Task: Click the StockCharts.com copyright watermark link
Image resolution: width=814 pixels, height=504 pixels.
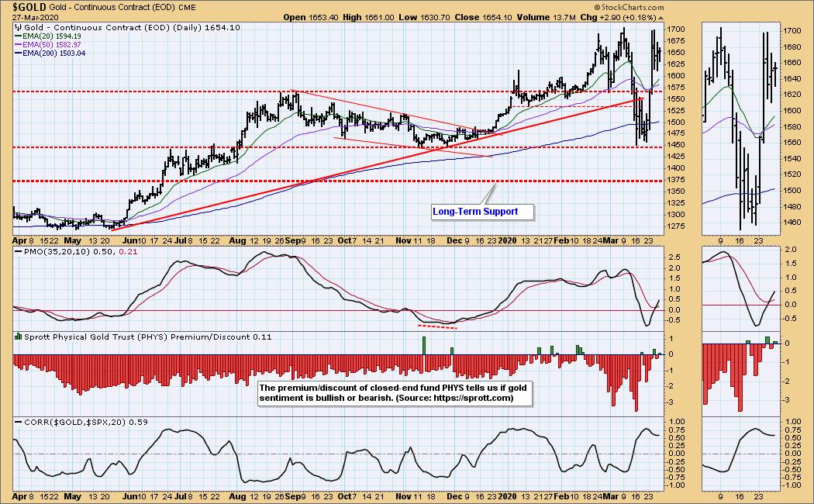Action: click(x=629, y=7)
